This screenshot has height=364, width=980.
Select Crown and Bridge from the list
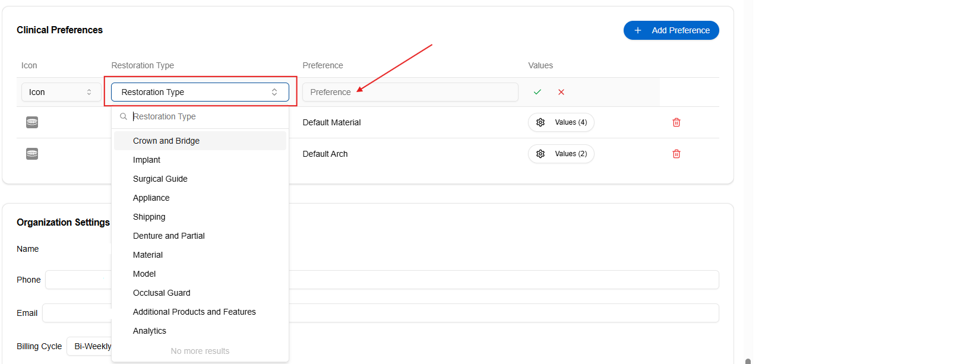166,141
